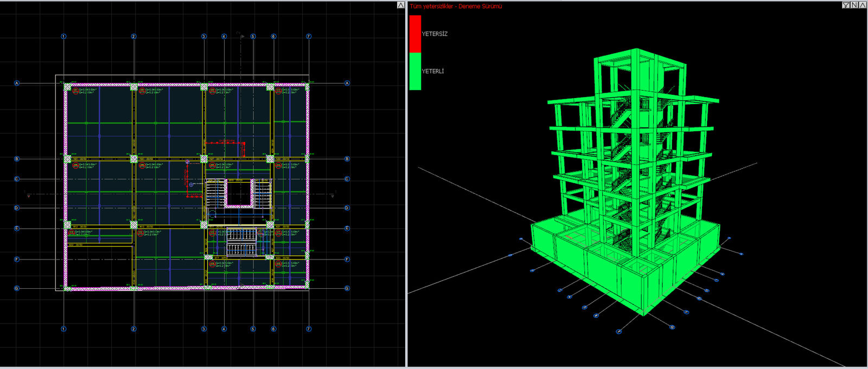Select the YETERSİZ legend label
The image size is (868, 369).
tap(435, 34)
